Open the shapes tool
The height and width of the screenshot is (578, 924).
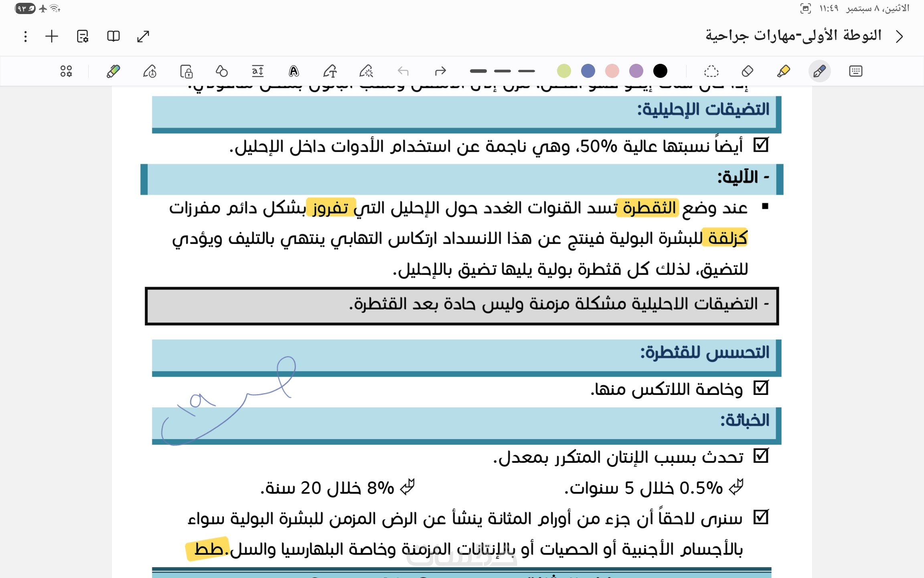(221, 71)
